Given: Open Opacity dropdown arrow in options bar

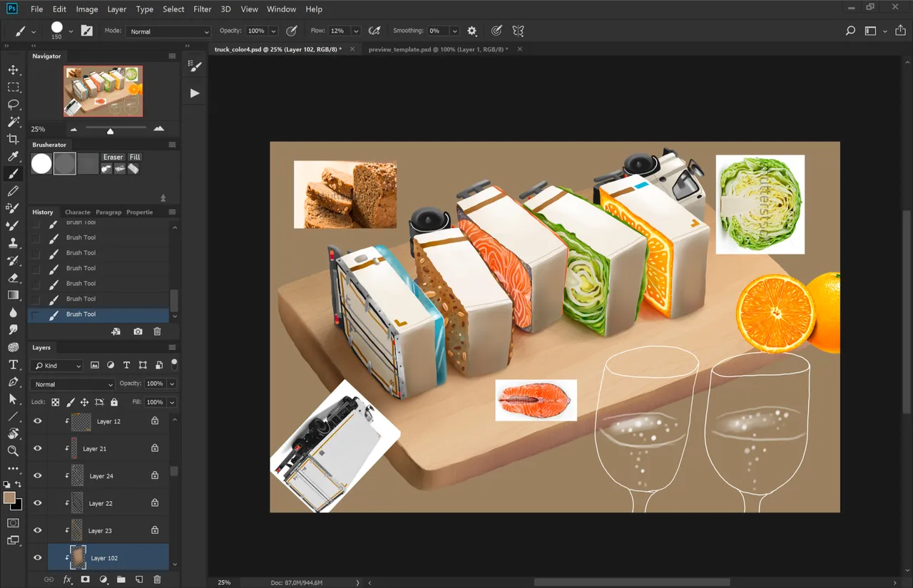Looking at the screenshot, I should [273, 31].
